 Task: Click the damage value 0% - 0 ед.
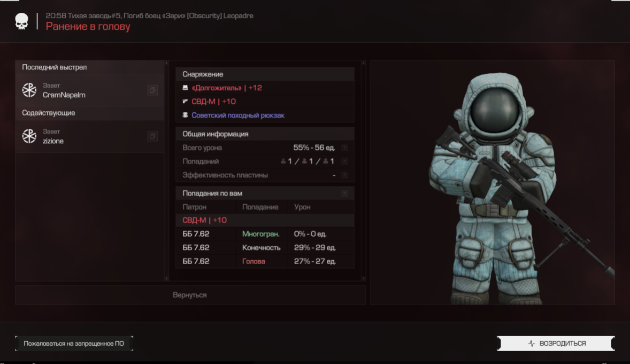(310, 234)
